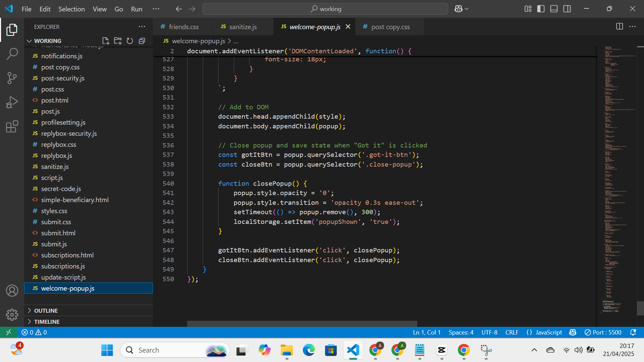Close the welcome-popup.js tab
Screen dimensions: 644x362
coord(348,26)
